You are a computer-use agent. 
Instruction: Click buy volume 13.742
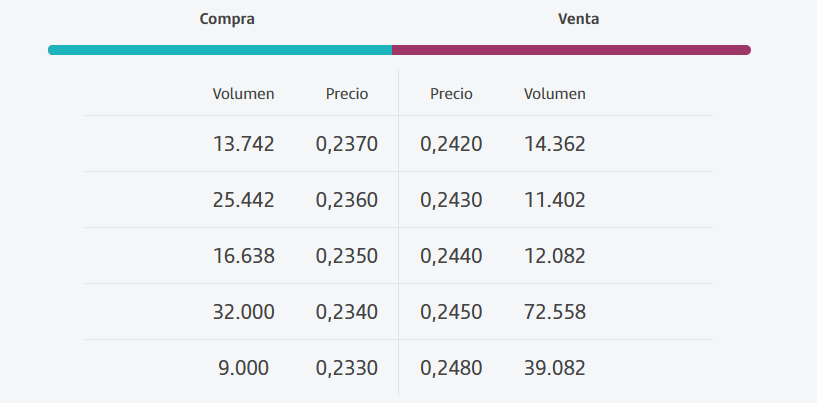243,144
